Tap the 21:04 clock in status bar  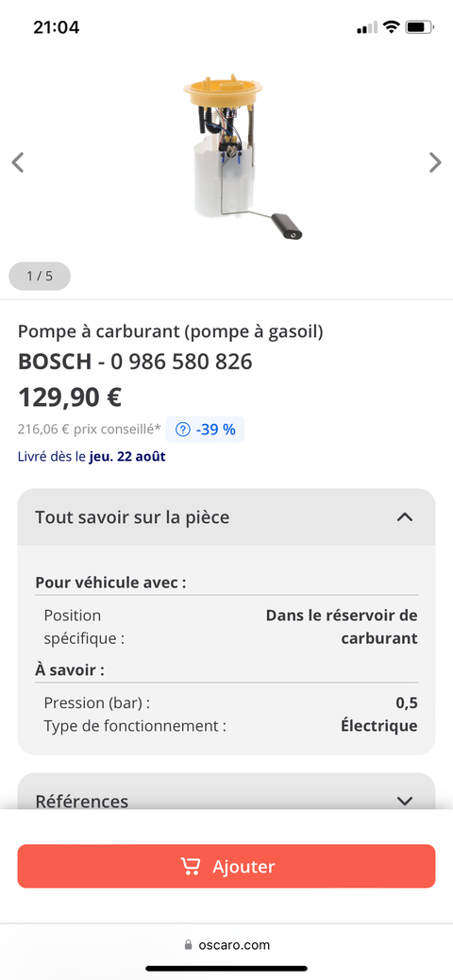[57, 27]
